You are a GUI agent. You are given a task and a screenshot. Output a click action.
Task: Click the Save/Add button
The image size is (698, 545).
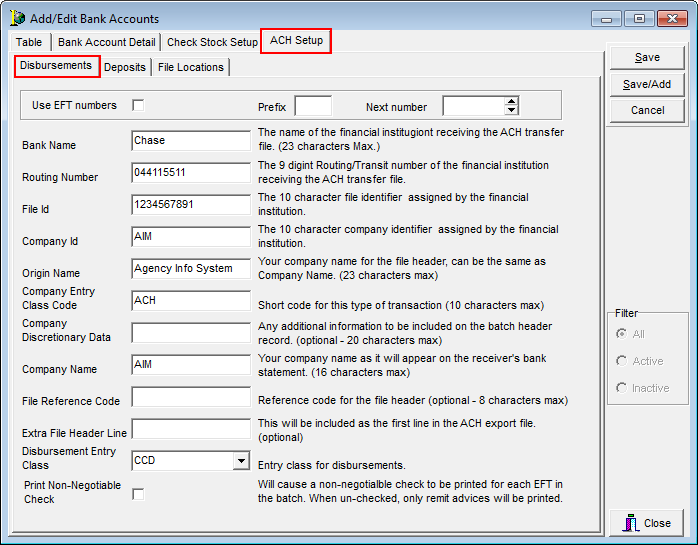(647, 84)
